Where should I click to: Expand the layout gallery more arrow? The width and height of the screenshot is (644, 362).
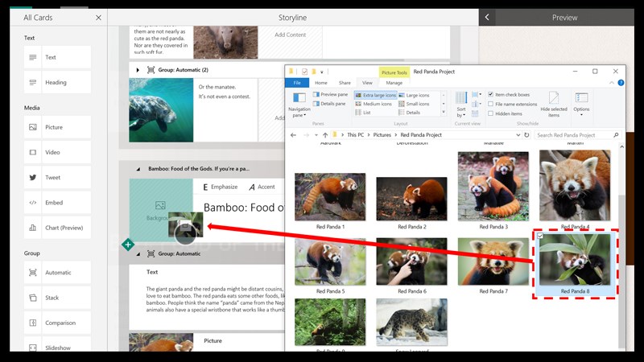tap(444, 113)
